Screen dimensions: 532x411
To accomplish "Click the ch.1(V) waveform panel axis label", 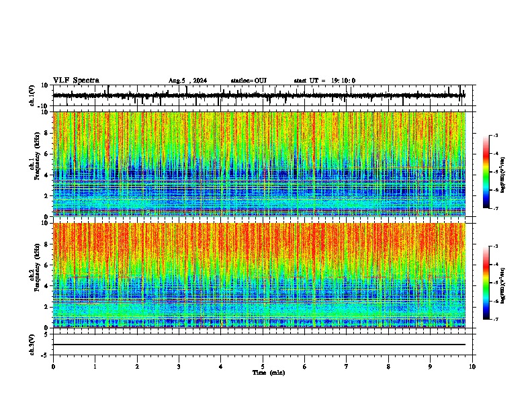I will [x=32, y=95].
